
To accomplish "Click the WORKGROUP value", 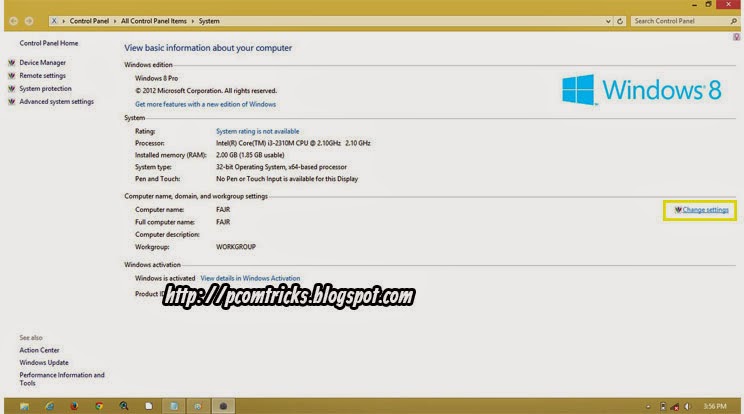I will [236, 247].
